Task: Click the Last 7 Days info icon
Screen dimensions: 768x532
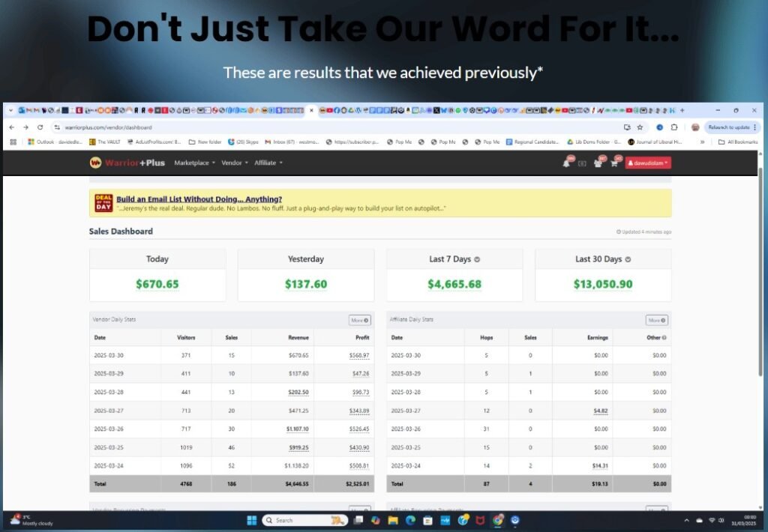Action: tap(477, 259)
